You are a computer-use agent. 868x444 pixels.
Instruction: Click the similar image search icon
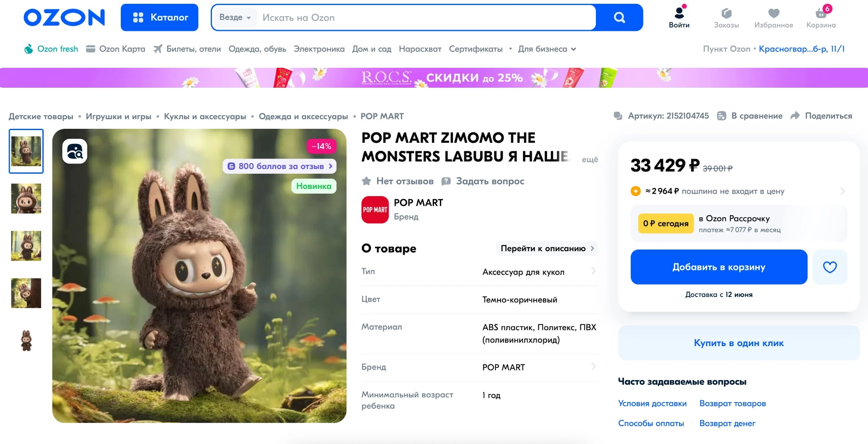click(x=75, y=151)
